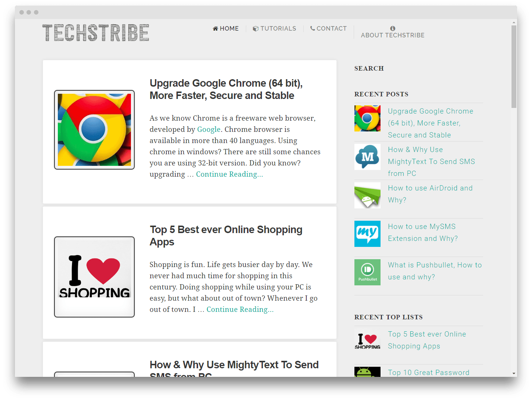Click the large Chrome logo article image
The image size is (532, 403).
pos(94,130)
